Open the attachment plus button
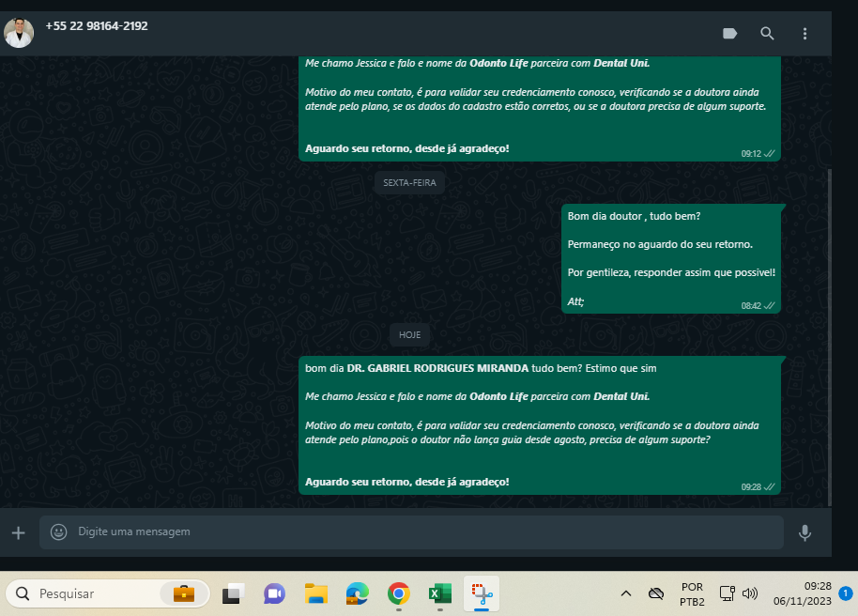 [18, 532]
